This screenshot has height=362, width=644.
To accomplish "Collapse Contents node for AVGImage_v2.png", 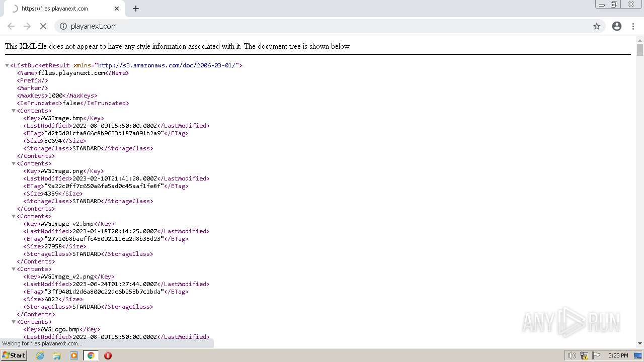I will coord(14,269).
